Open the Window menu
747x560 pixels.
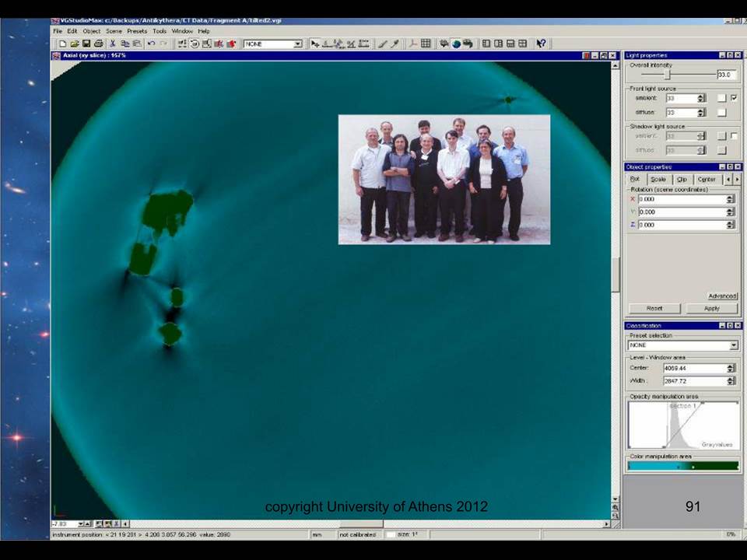pos(182,31)
